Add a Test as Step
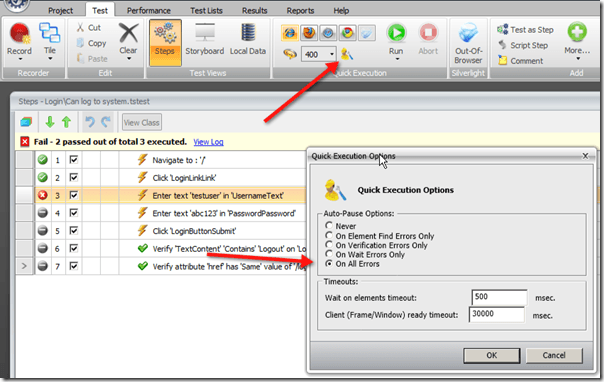 (x=525, y=30)
